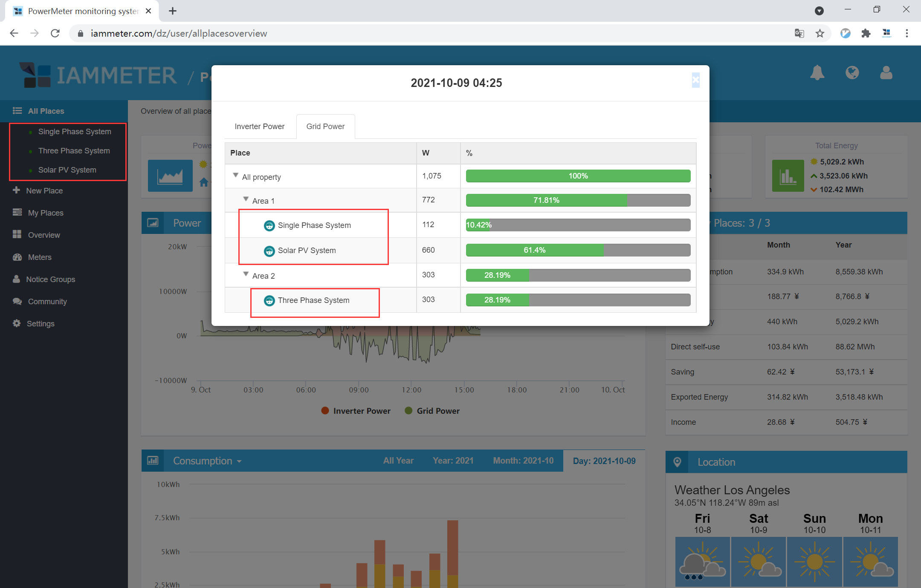Viewport: 921px width, 588px height.
Task: Click the Total Energy bar chart icon
Action: 788,176
